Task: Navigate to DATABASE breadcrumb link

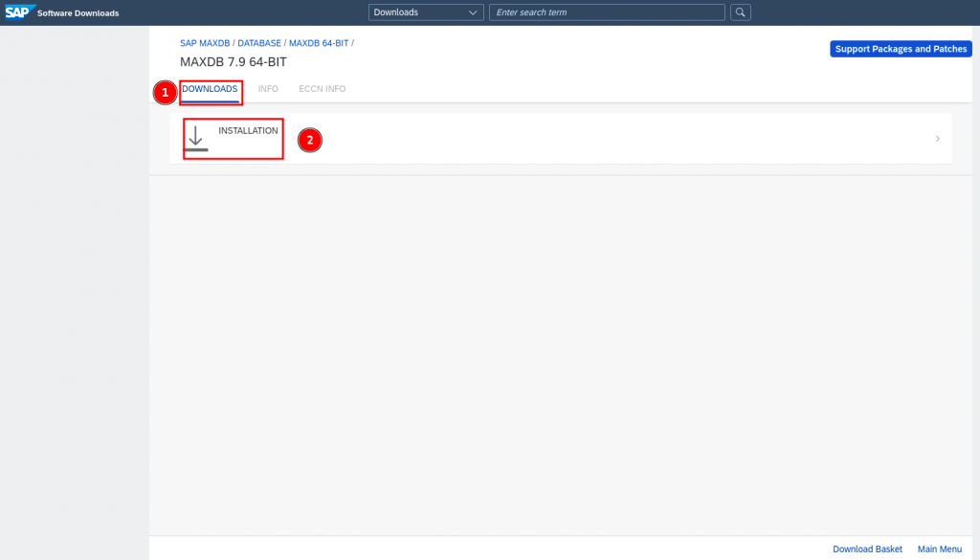Action: [260, 43]
